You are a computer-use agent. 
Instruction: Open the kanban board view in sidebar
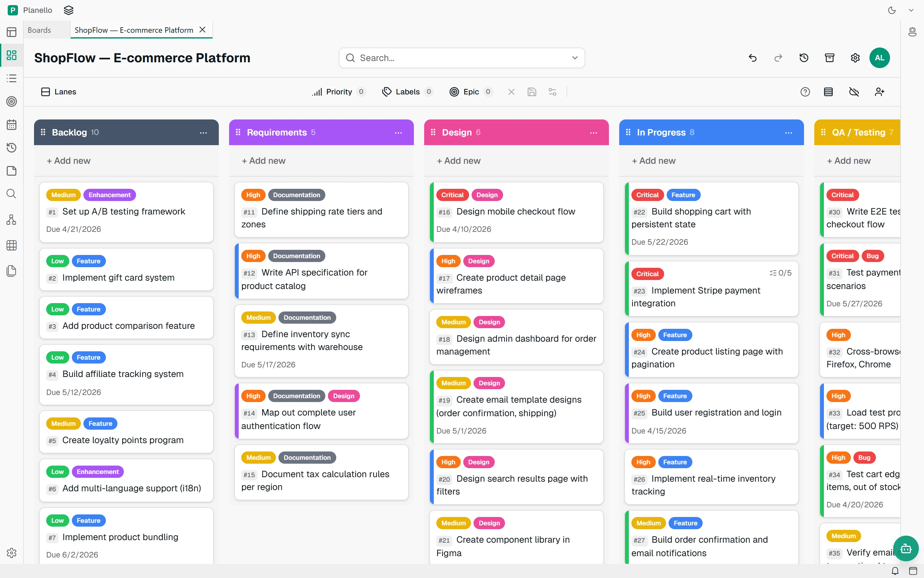coord(12,55)
